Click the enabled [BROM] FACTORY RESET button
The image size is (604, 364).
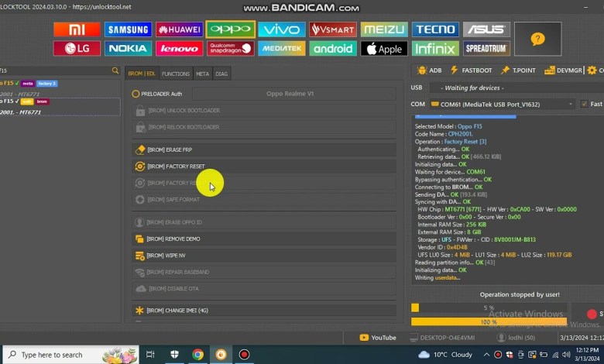264,167
